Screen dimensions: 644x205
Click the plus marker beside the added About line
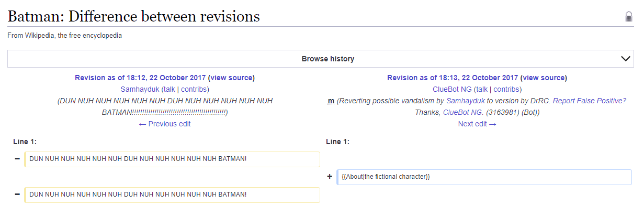(x=330, y=177)
